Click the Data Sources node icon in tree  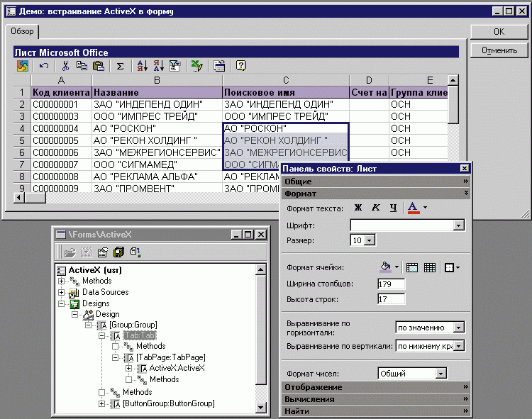(74, 293)
